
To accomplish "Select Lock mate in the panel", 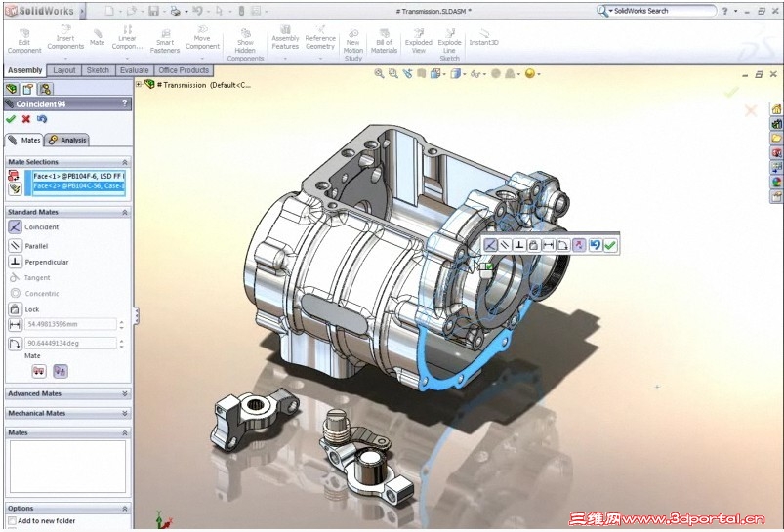I will [15, 309].
